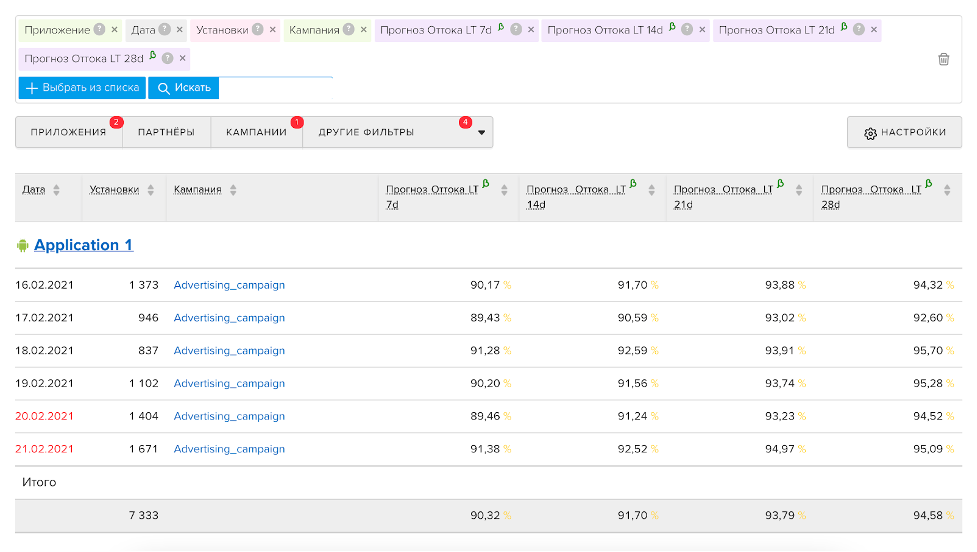The image size is (977, 552).
Task: Open Advertising_campaign link for 17.02.2021
Action: tap(229, 318)
